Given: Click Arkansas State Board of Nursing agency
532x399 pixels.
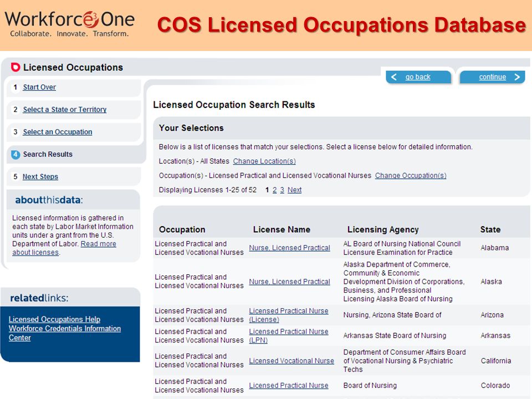Looking at the screenshot, I should click(395, 336).
